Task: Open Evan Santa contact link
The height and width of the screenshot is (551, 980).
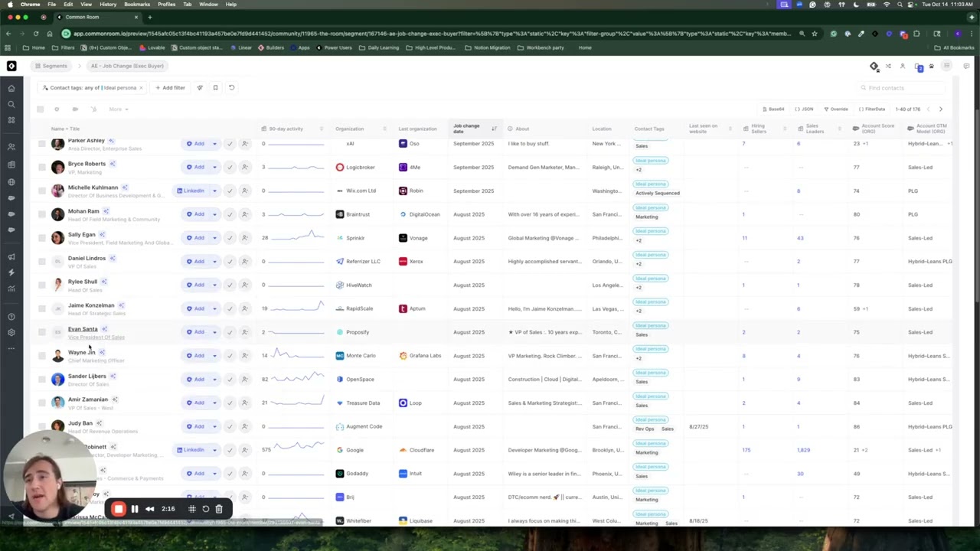Action: (x=83, y=329)
